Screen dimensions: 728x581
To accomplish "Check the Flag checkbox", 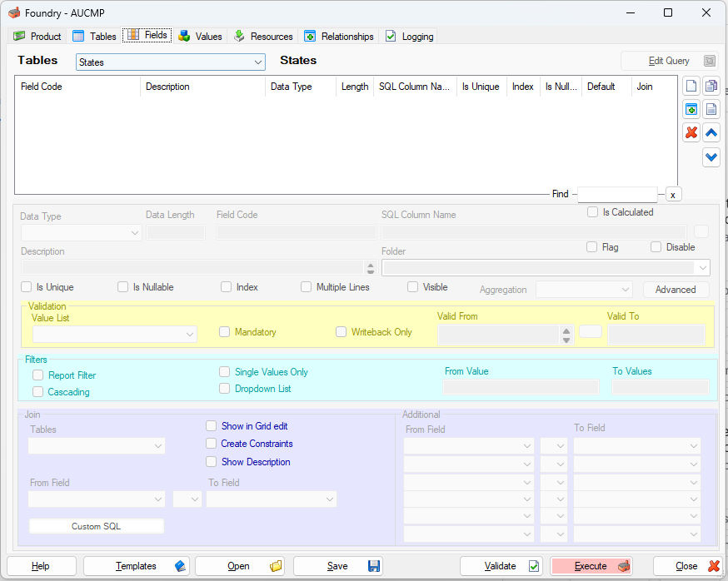I will [x=591, y=247].
